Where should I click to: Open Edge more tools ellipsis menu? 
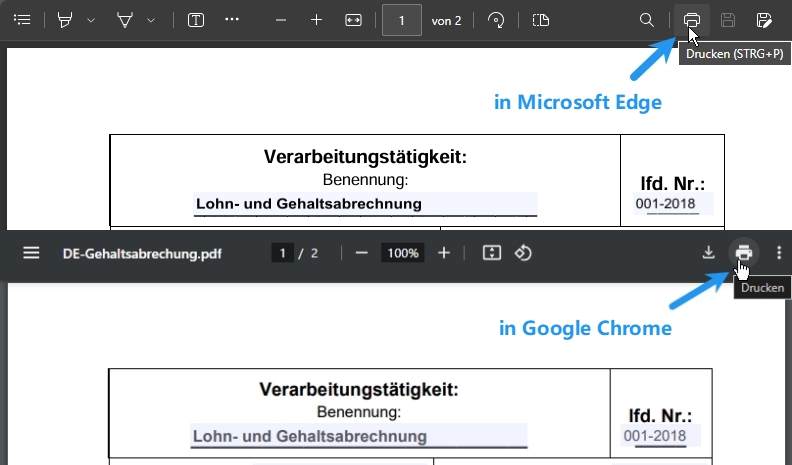(232, 19)
